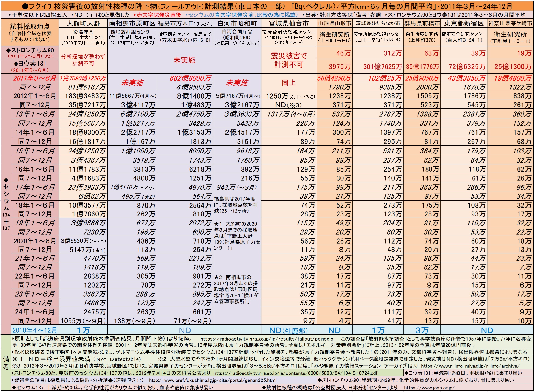
Task: Click the strontium value 312万
Action: click(x=393, y=53)
